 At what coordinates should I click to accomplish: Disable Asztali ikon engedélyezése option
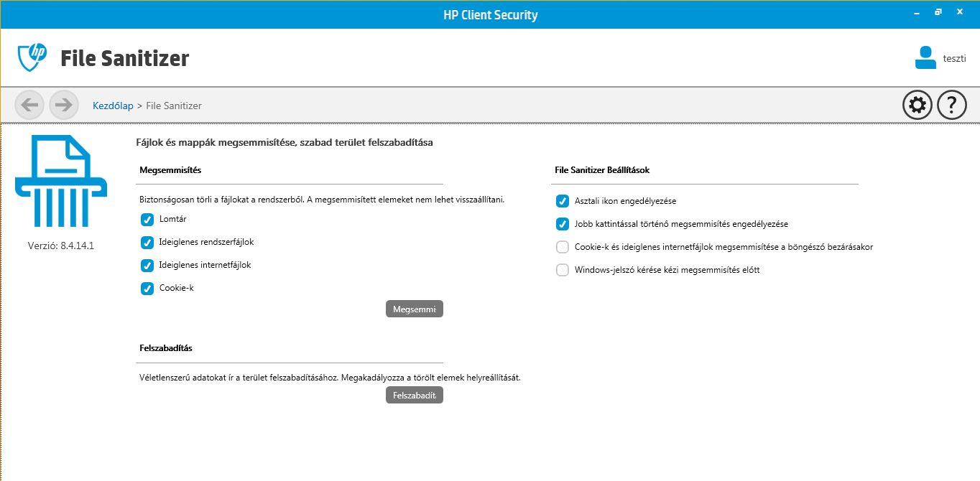pos(563,202)
